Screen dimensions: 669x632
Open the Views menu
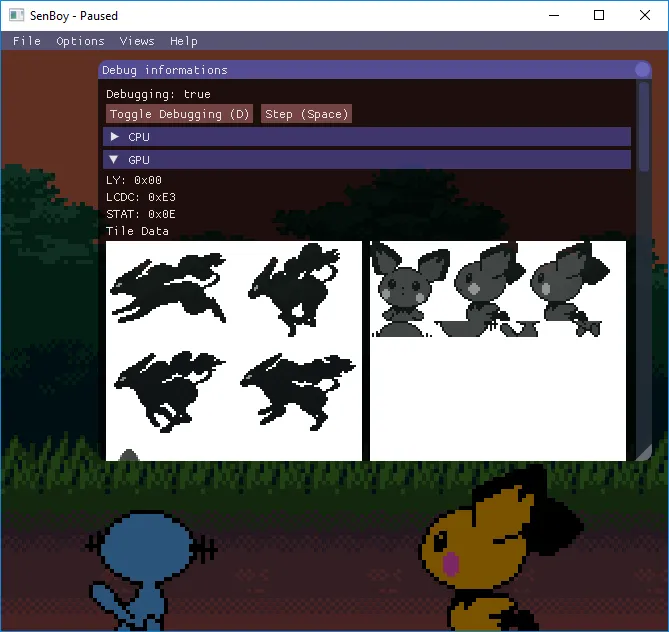click(137, 41)
